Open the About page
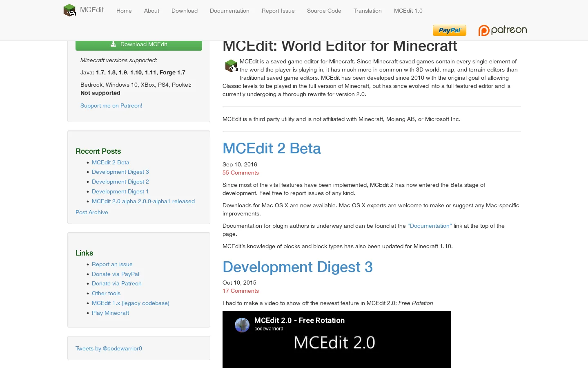Image resolution: width=588 pixels, height=368 pixels. 151,11
